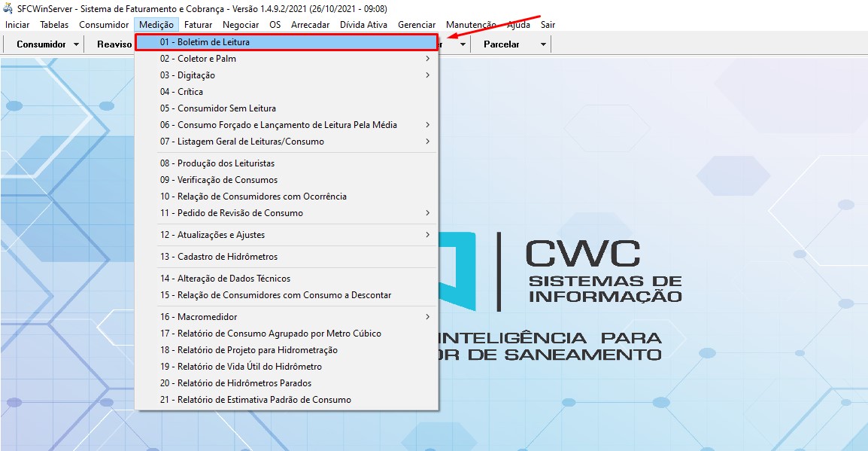Click the Reaviso toolbar button

coord(114,44)
